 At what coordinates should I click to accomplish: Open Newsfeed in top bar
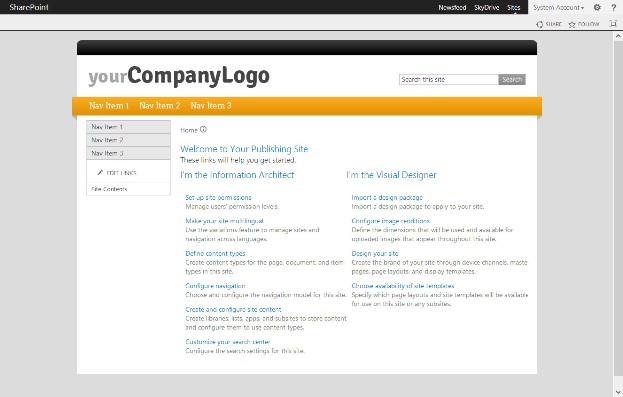[x=452, y=8]
